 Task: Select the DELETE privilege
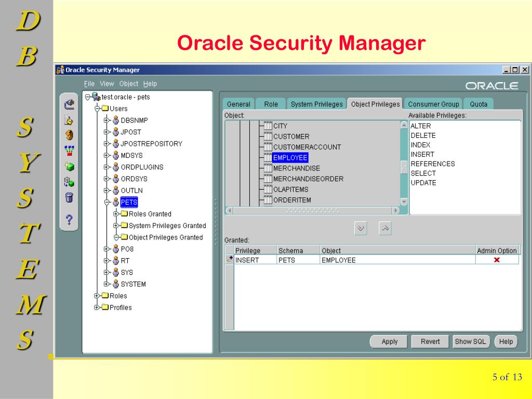point(423,136)
